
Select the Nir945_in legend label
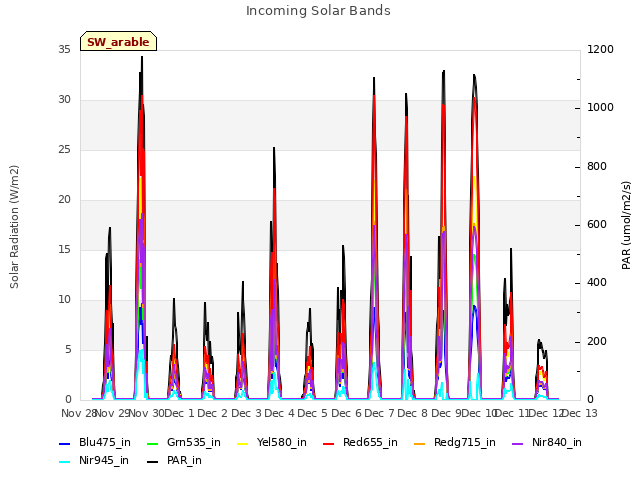click(x=104, y=460)
